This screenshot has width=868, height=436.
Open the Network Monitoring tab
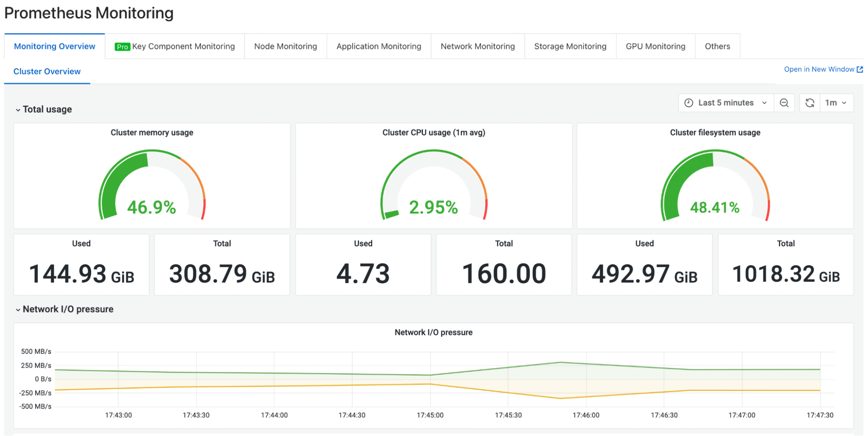click(x=478, y=47)
